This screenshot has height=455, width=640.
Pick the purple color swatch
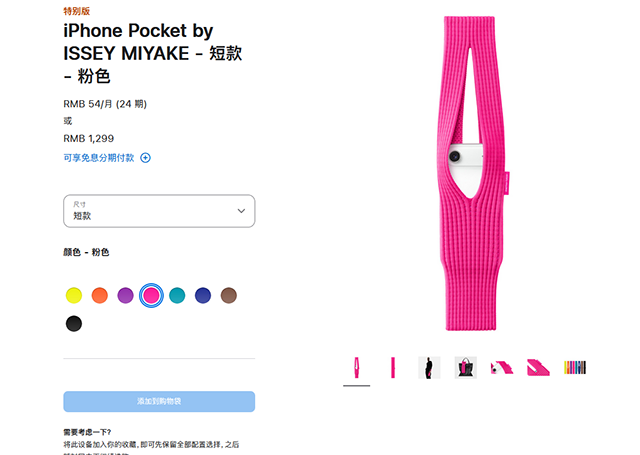pos(125,295)
